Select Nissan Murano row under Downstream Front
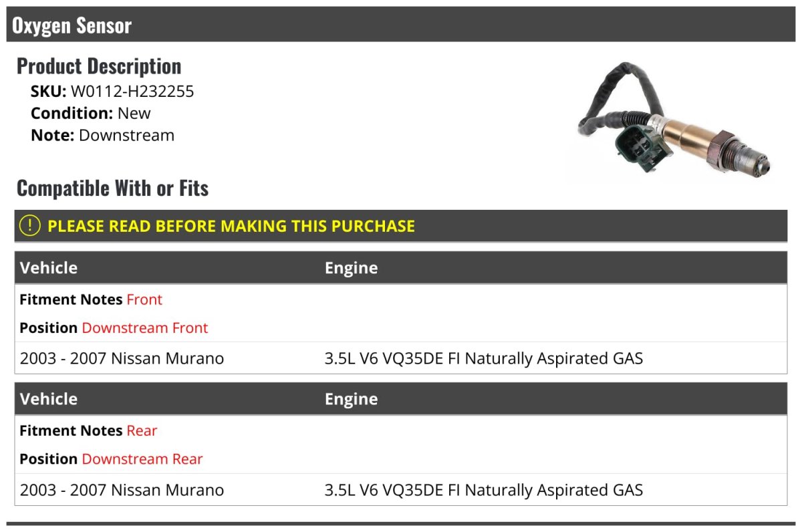 pos(122,358)
